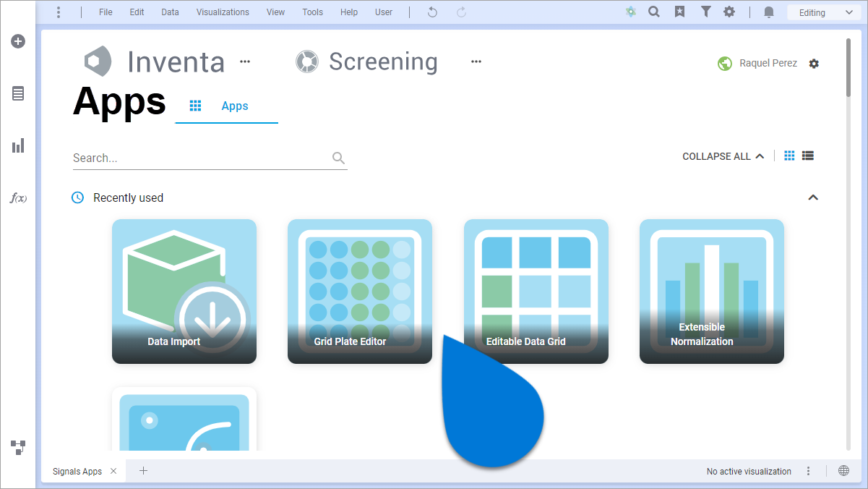Click the search magnifier in top toolbar

click(x=654, y=12)
